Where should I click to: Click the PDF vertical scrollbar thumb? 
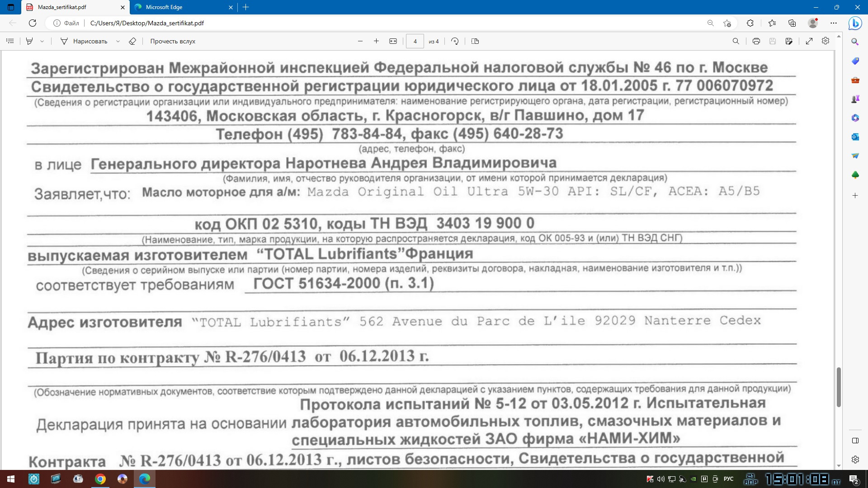[x=839, y=387]
